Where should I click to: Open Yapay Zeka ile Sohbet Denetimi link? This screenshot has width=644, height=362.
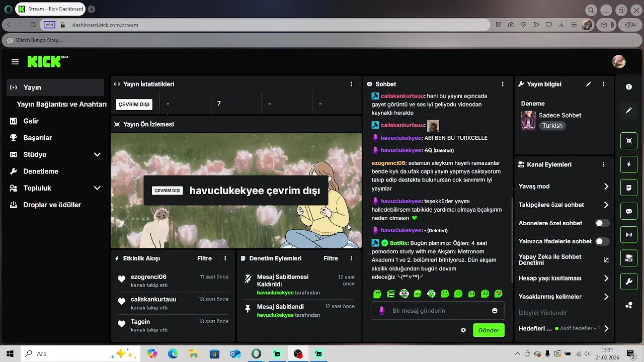tap(564, 260)
